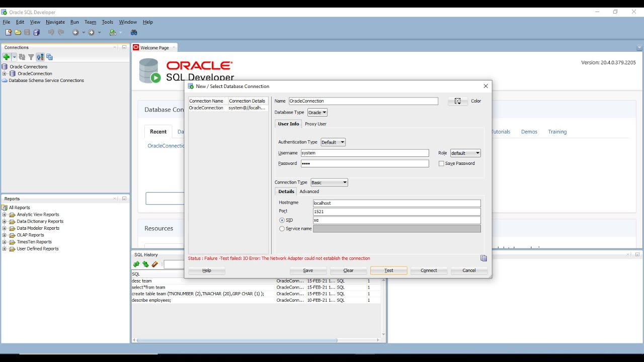644x362 pixels.
Task: Click the Connect button
Action: coord(429,270)
